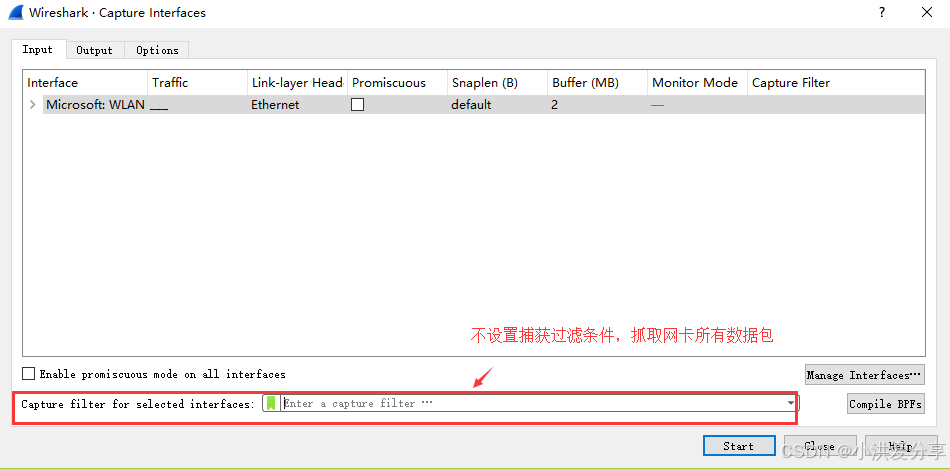
Task: Click the default snaplen value cell
Action: pyautogui.click(x=471, y=105)
